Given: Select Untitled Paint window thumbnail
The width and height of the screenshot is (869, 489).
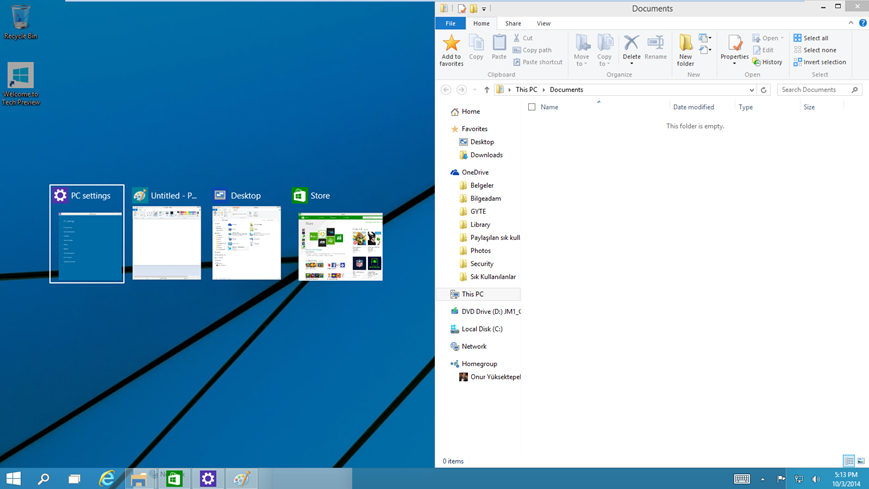Looking at the screenshot, I should click(x=166, y=233).
